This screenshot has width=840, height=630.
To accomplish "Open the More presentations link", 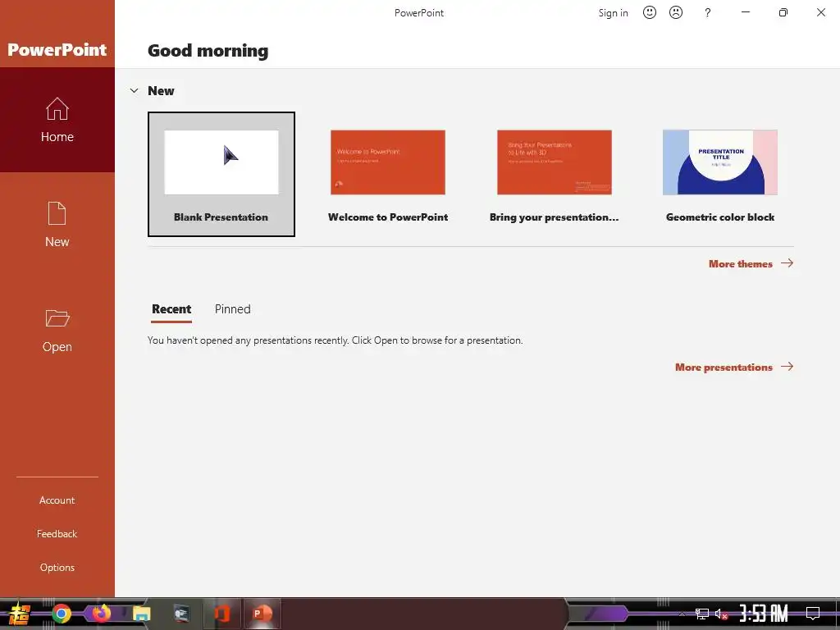I will [734, 367].
